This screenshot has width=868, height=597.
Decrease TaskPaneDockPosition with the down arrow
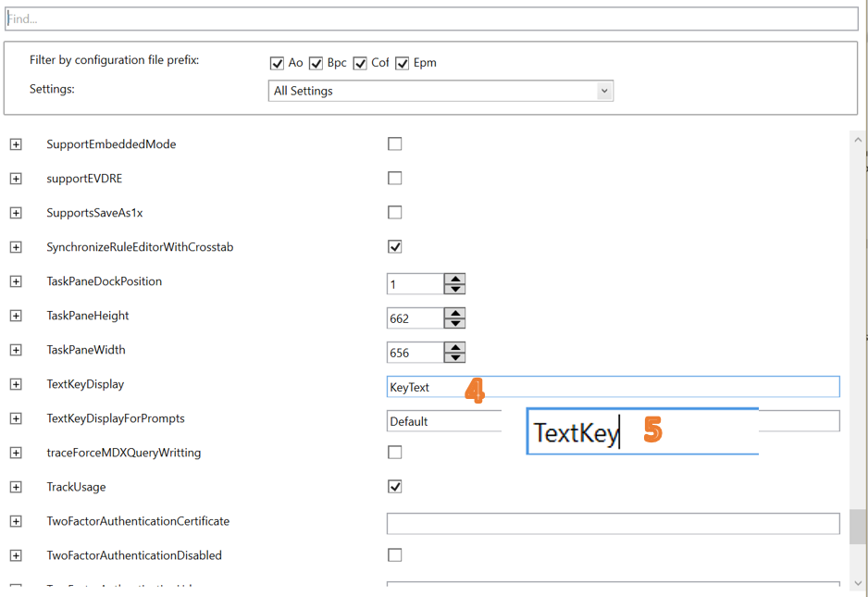455,289
